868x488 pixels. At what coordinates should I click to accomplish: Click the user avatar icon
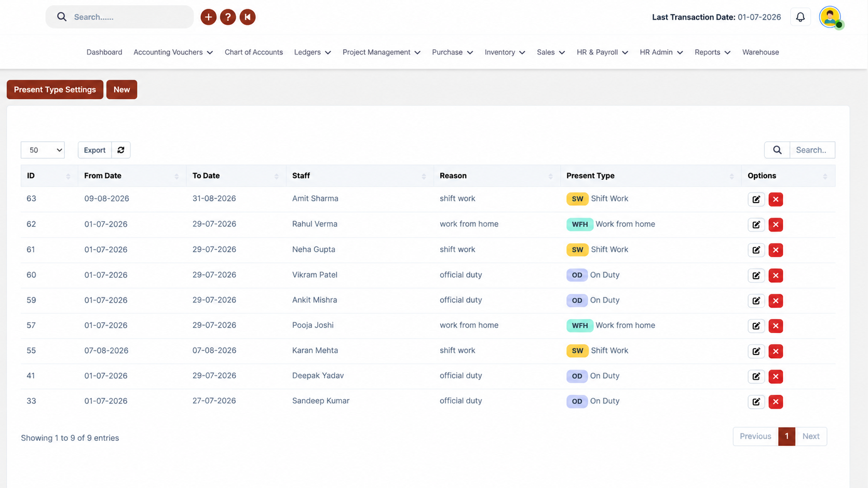coord(830,17)
